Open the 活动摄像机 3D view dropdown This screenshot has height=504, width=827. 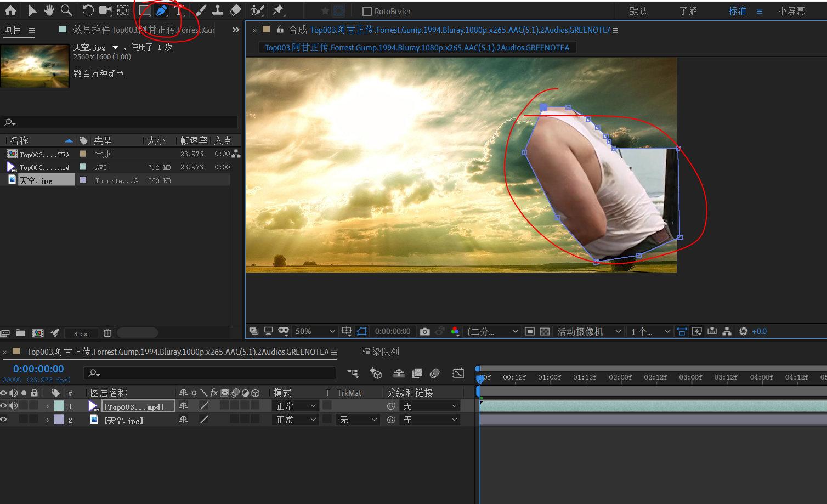click(x=589, y=331)
